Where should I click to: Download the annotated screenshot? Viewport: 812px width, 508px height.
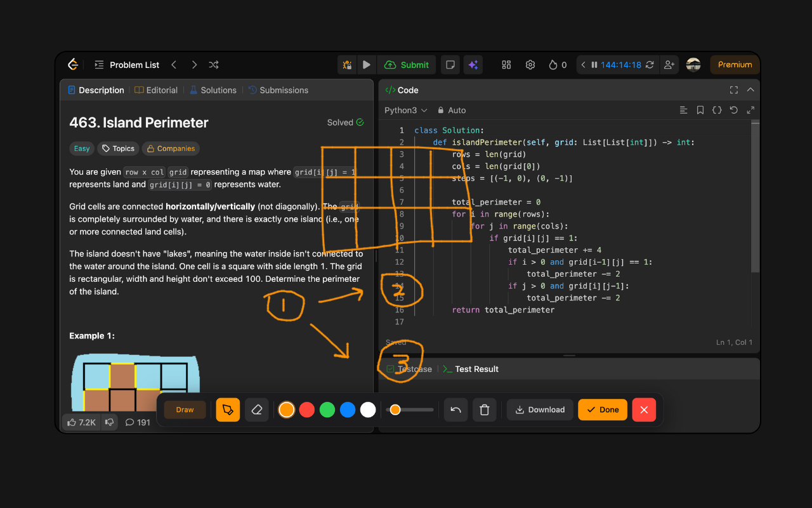coord(540,410)
